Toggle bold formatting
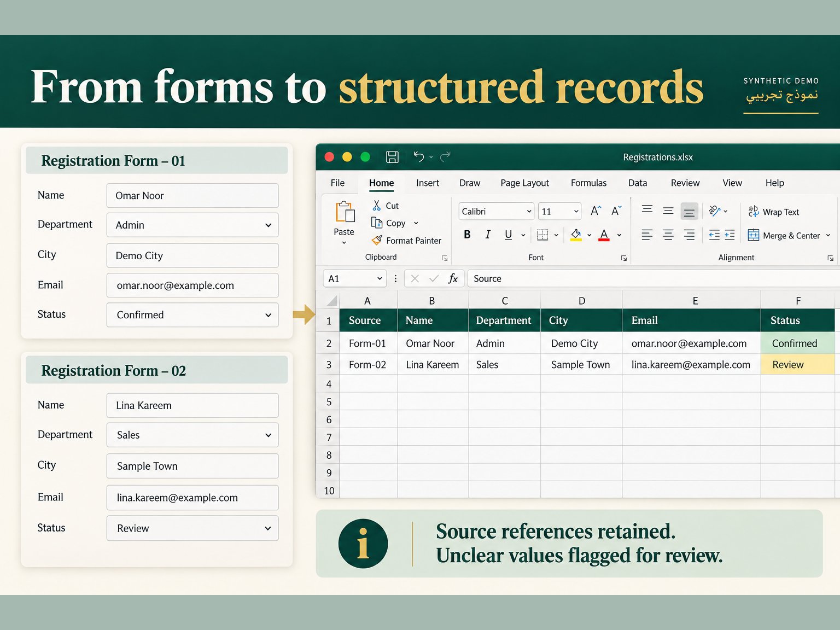Screen dimensions: 840x630 pyautogui.click(x=467, y=235)
